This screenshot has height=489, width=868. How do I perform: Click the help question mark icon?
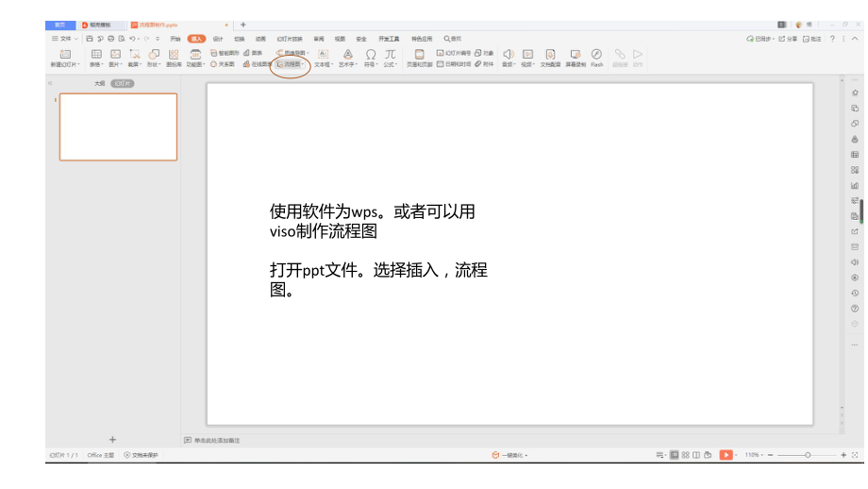click(832, 39)
